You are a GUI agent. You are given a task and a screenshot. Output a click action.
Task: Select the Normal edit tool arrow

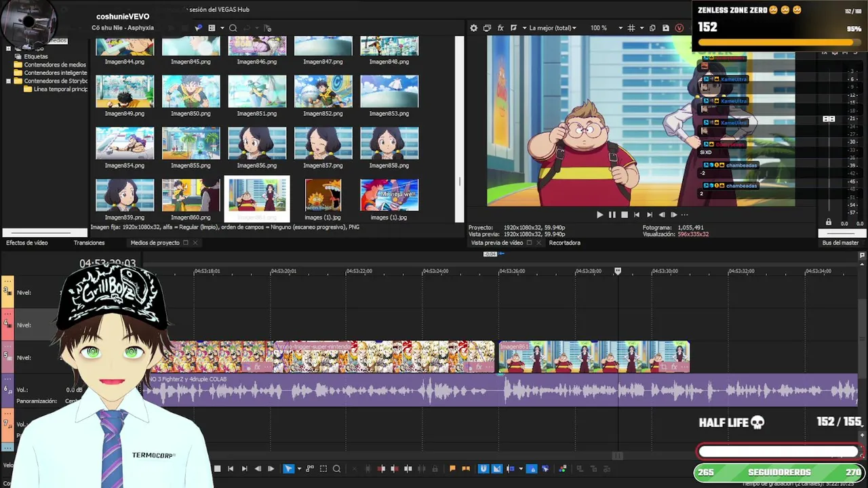point(288,468)
